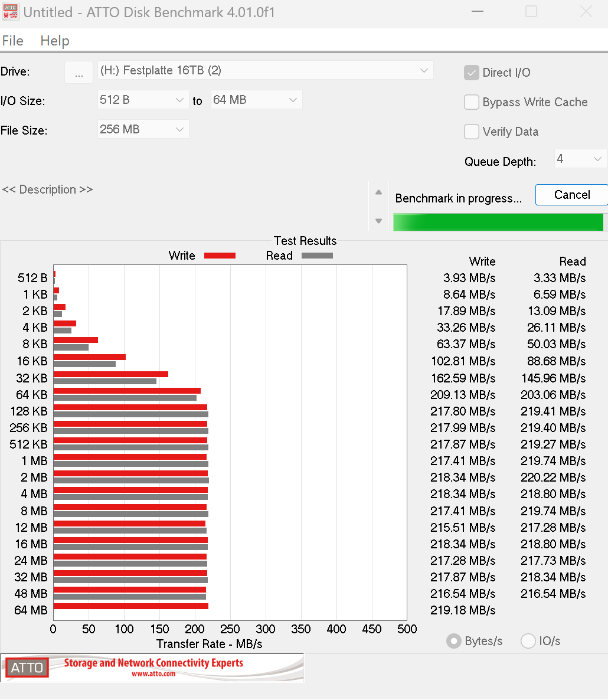Click read value 203.06 MB/s

pos(553,395)
